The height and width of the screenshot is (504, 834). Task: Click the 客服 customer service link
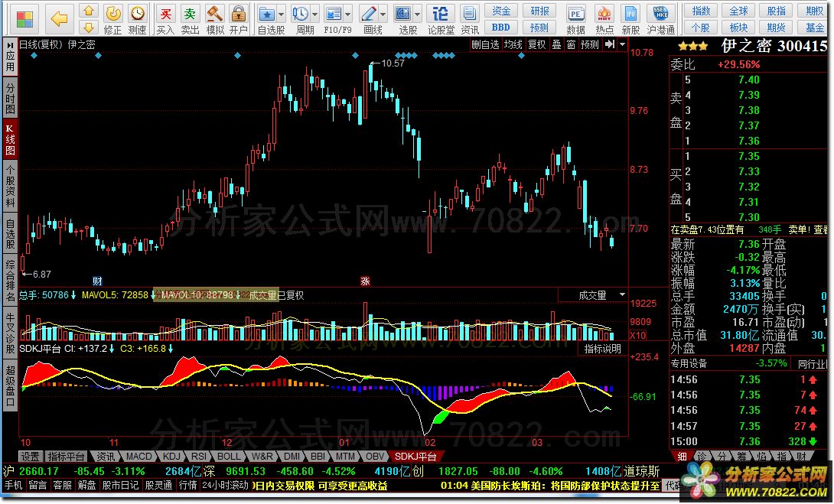click(62, 486)
